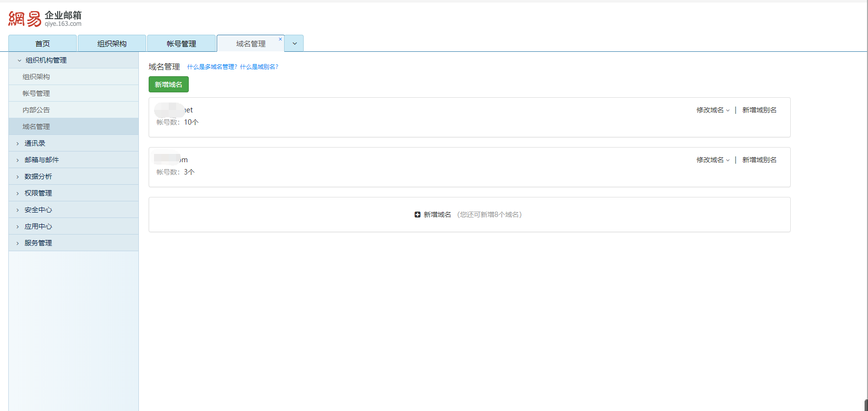Expand the 通讯录 sidebar section
This screenshot has height=411, width=868.
[35, 143]
